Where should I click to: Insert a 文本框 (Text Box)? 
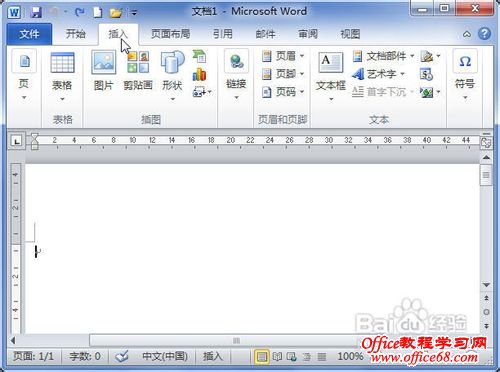click(331, 76)
